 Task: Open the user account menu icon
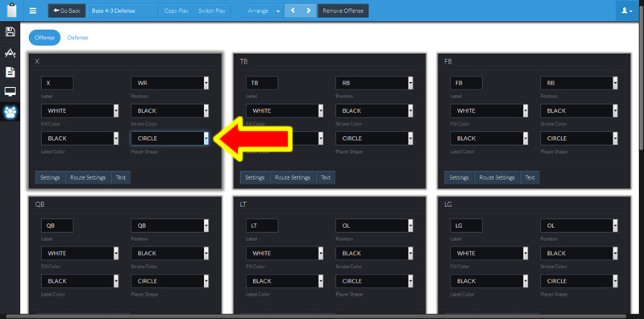(627, 10)
